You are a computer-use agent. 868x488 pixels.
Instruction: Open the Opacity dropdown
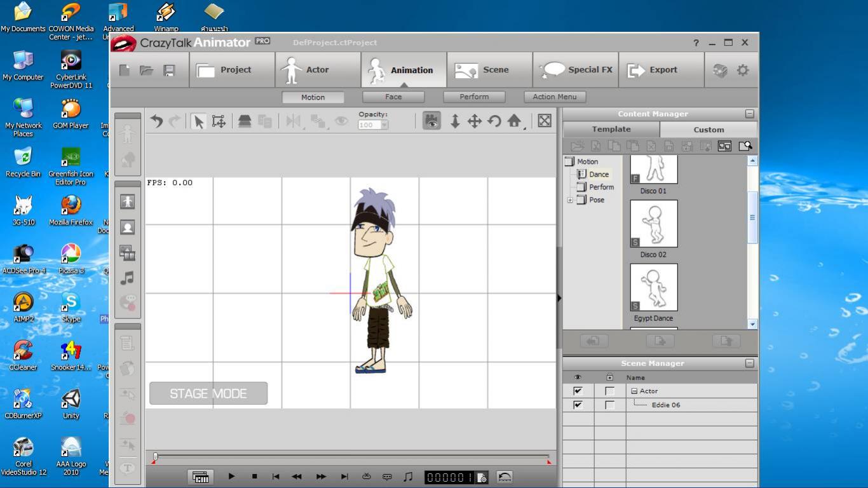pos(384,125)
